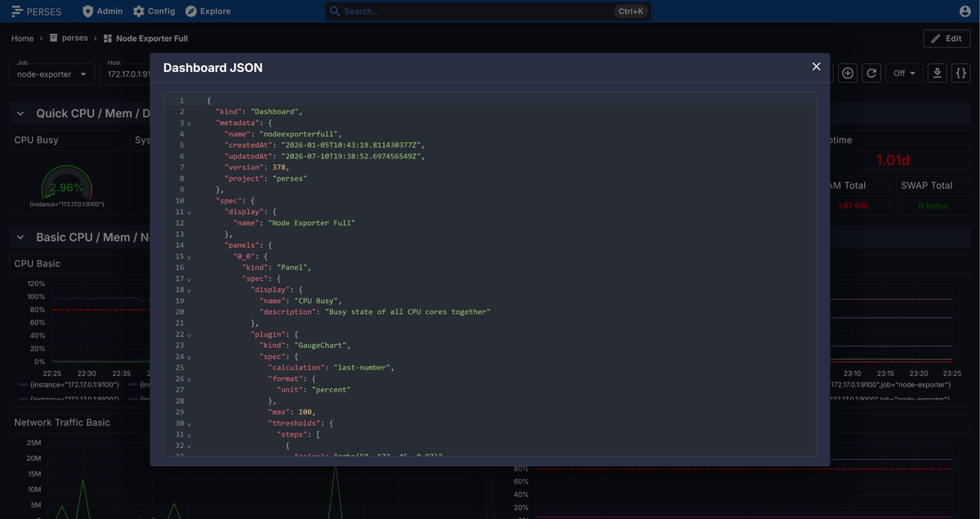Click the CPU Basic panel title
Viewport: 980px width, 519px height.
point(38,263)
